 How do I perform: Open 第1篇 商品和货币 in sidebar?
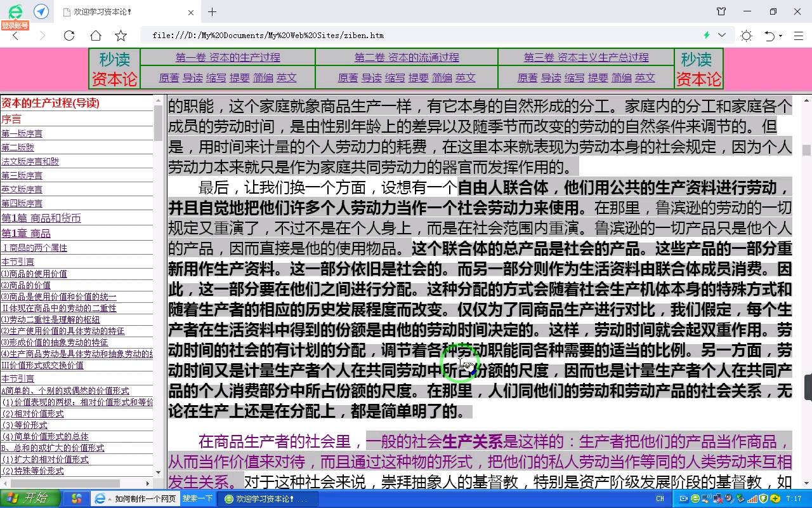[41, 218]
